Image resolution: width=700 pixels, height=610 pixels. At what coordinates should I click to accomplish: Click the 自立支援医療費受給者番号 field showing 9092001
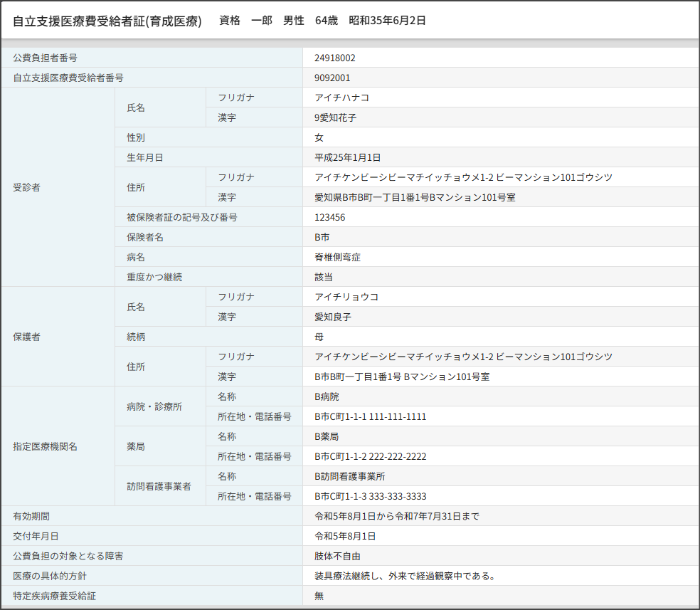[x=332, y=78]
